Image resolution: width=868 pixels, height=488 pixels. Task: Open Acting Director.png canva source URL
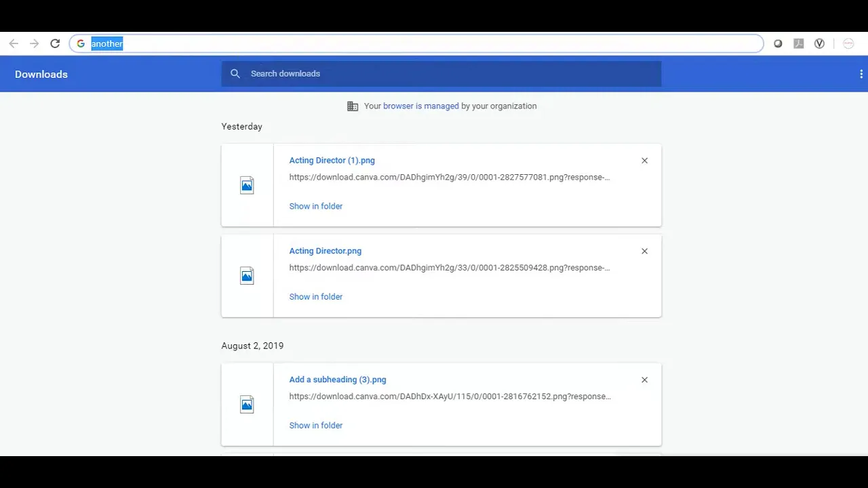(x=449, y=268)
